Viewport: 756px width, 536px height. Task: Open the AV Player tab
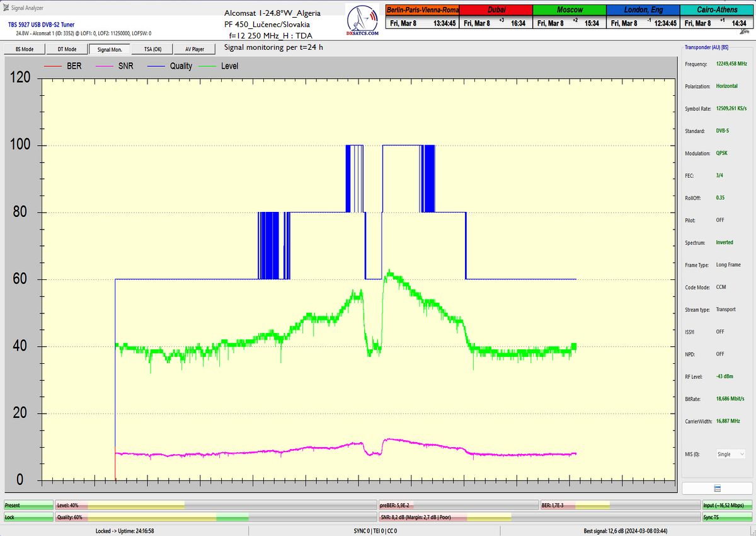tap(195, 49)
